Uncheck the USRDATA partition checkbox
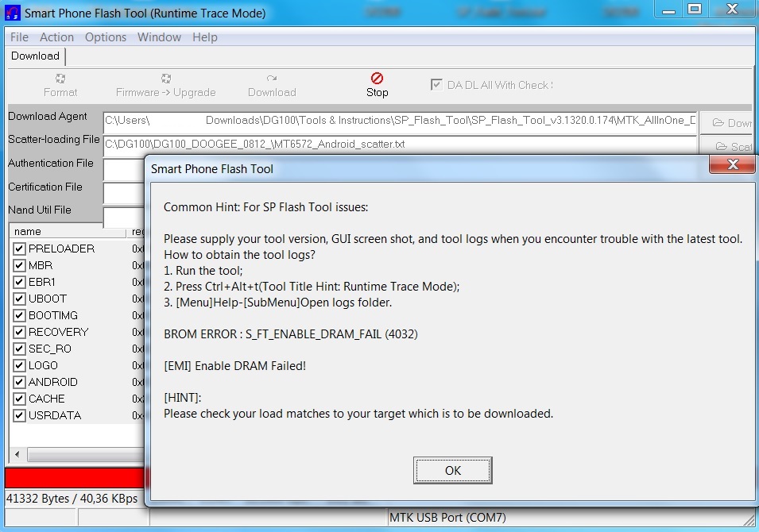Screen dimensions: 759x532 point(19,415)
